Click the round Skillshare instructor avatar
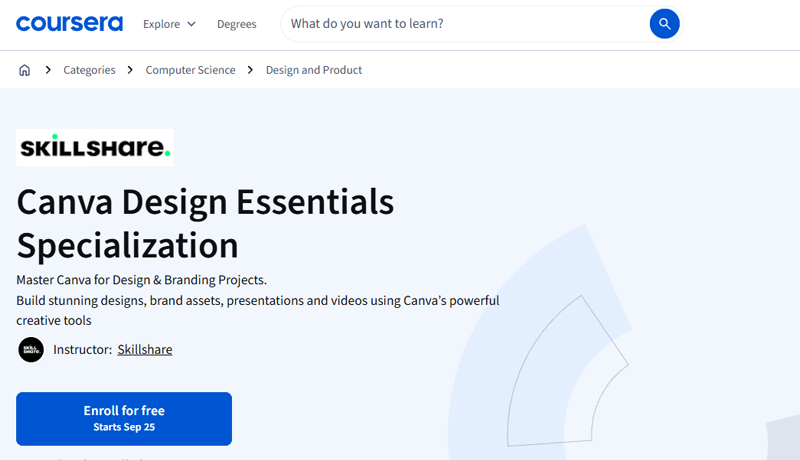The image size is (800, 460). 31,350
